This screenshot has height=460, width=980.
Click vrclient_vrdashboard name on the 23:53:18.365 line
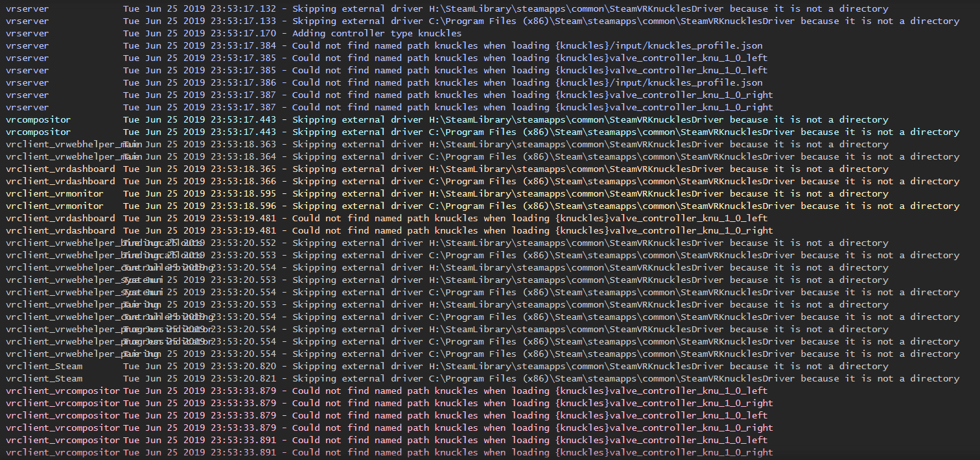[60, 169]
